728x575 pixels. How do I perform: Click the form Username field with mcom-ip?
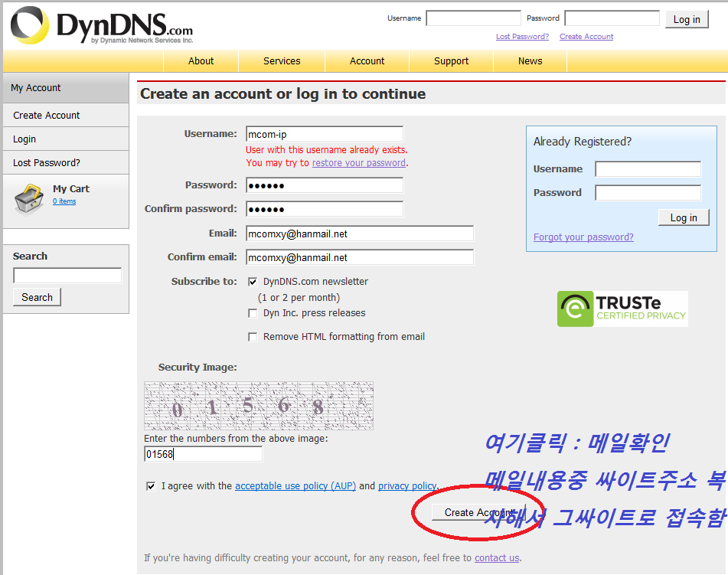(325, 134)
